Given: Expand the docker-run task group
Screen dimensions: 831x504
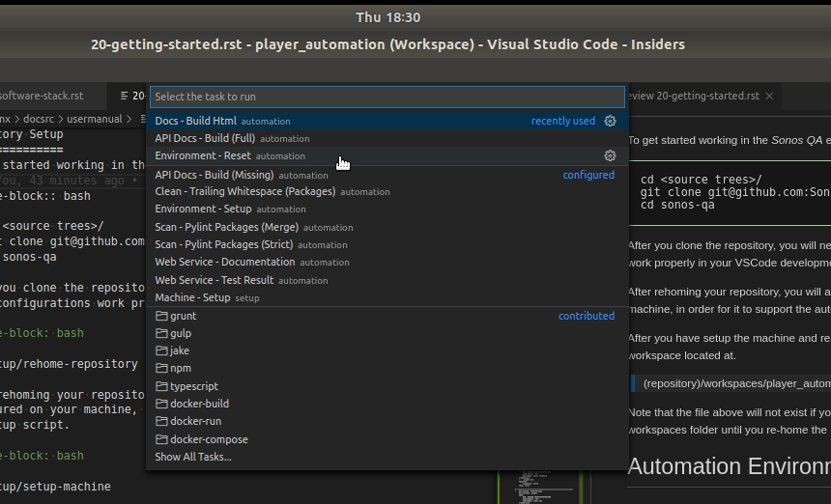Looking at the screenshot, I should [x=195, y=421].
